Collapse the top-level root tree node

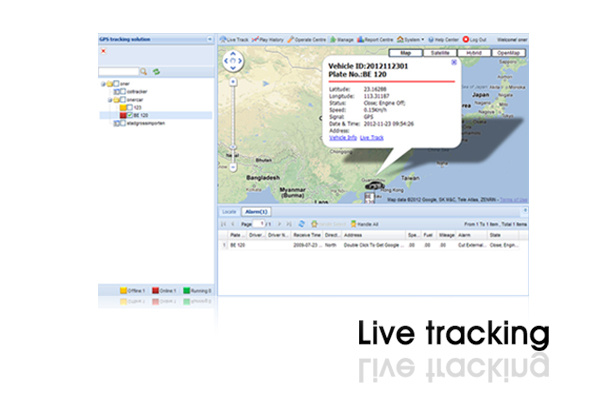(x=103, y=84)
